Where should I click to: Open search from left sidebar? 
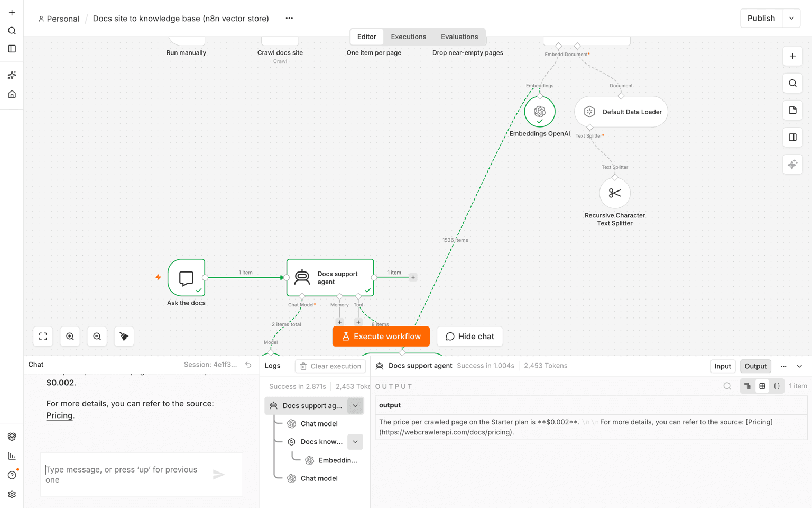pyautogui.click(x=12, y=31)
